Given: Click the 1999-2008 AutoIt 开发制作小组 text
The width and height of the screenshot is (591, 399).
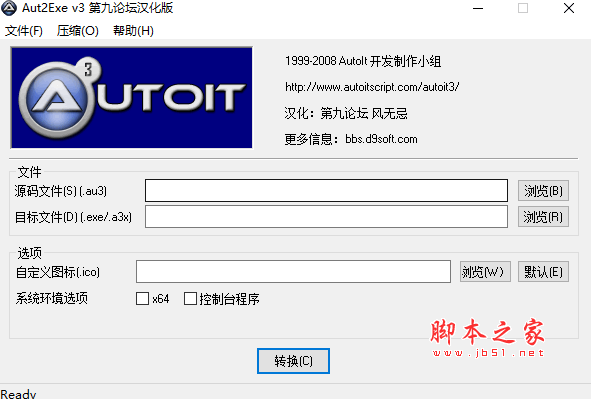Looking at the screenshot, I should point(363,61).
